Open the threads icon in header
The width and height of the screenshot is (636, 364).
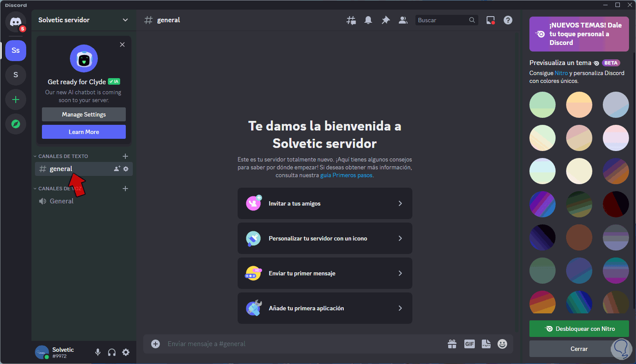(351, 20)
